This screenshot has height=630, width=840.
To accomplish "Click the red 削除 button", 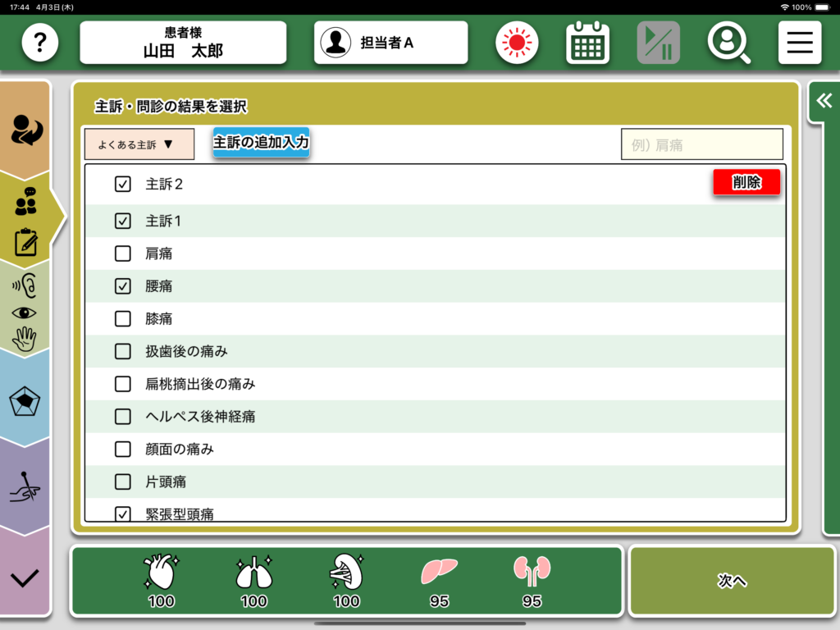I will [746, 183].
